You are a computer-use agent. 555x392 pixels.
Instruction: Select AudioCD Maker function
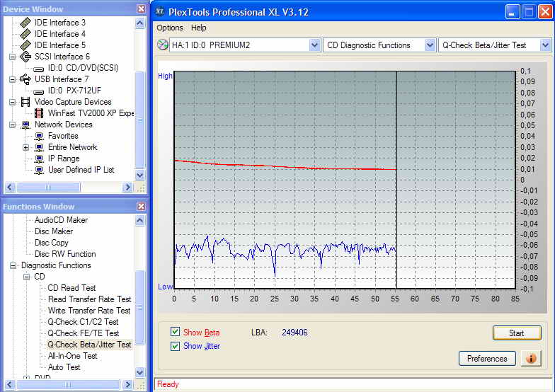click(61, 220)
